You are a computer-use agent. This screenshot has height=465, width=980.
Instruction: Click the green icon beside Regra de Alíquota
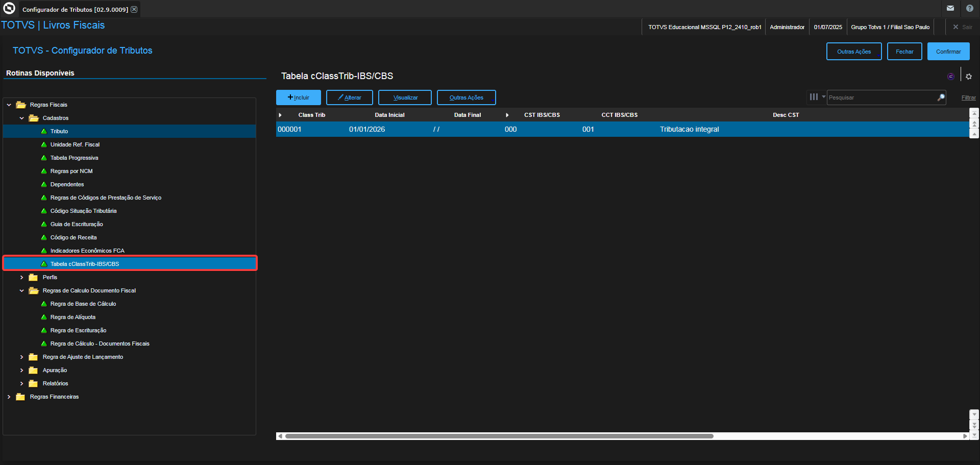(44, 317)
